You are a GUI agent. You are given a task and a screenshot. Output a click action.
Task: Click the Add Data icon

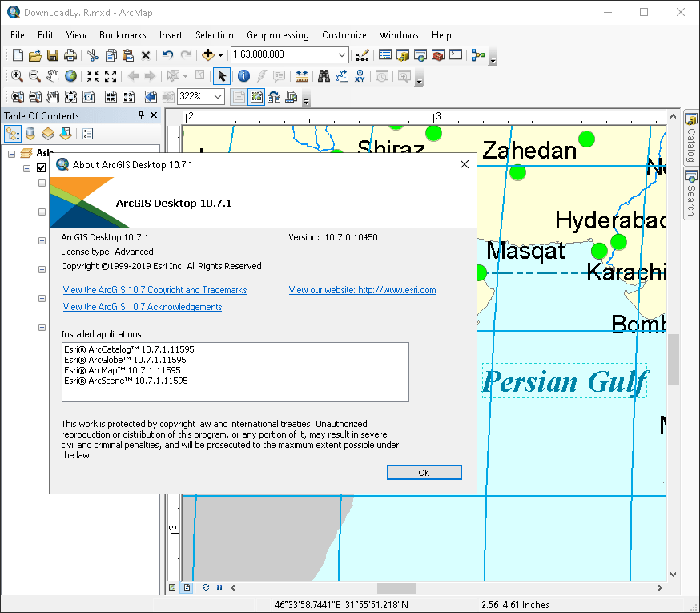pos(208,55)
